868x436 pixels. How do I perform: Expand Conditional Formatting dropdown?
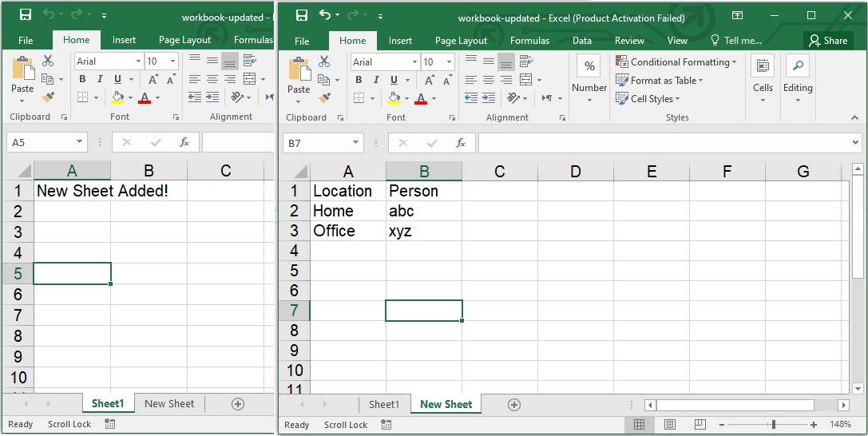point(676,62)
